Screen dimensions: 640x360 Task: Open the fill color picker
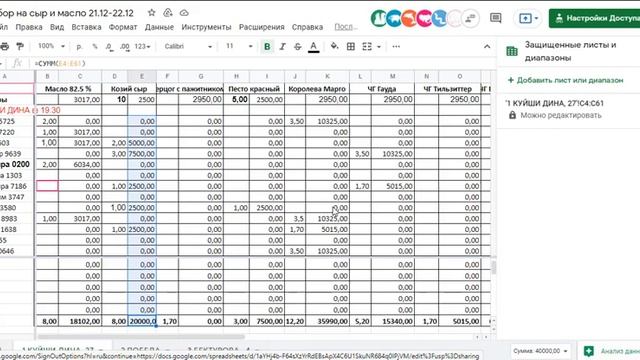pyautogui.click(x=334, y=46)
